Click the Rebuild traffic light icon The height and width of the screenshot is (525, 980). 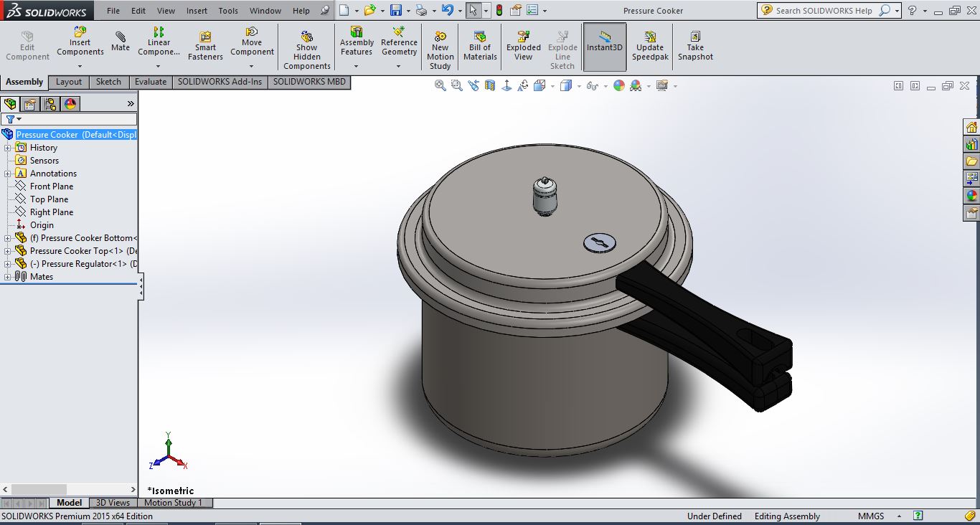pyautogui.click(x=499, y=11)
